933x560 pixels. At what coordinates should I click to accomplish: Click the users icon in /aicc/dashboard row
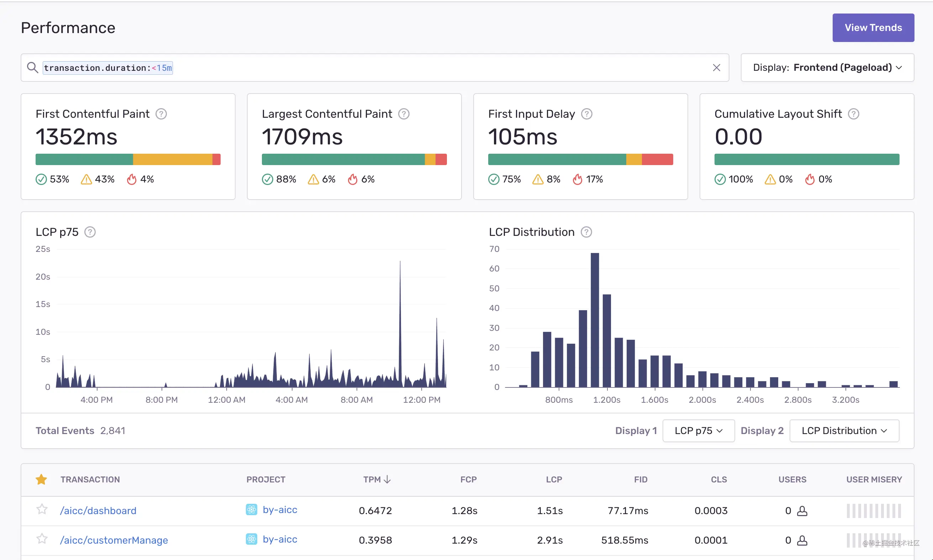coord(802,511)
